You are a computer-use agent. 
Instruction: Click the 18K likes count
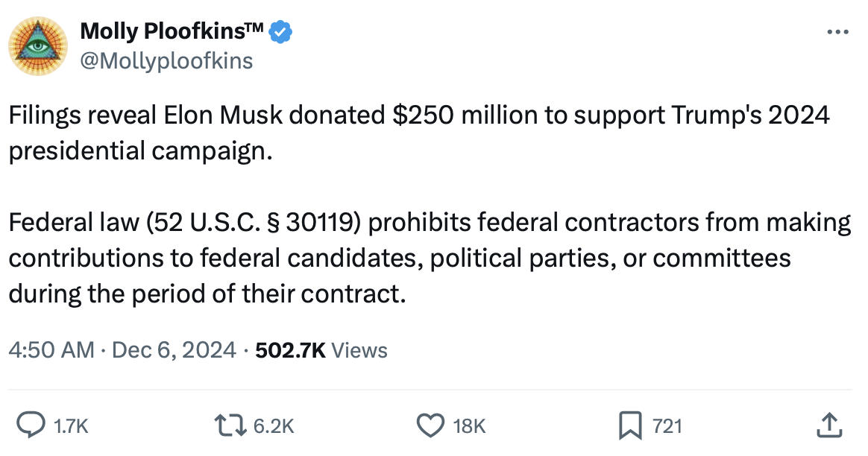tap(469, 426)
